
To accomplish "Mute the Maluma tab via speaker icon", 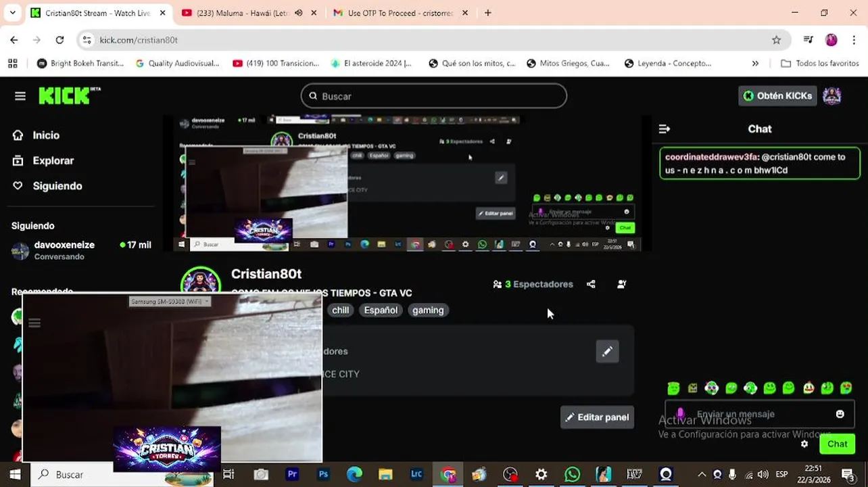I will (299, 13).
